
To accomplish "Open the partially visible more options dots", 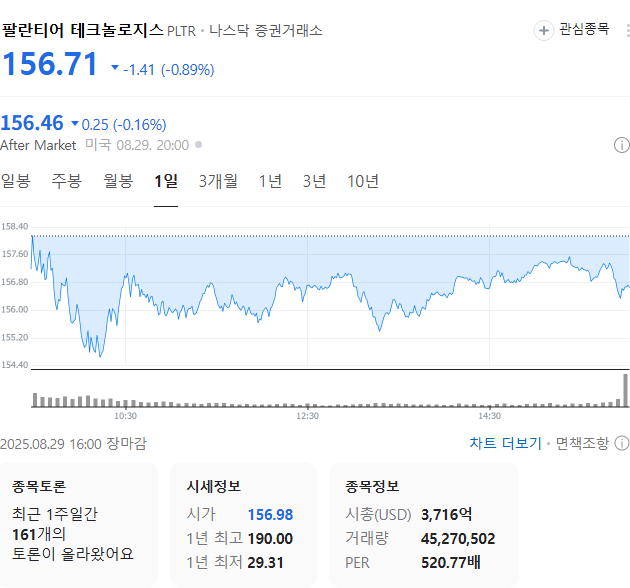I will tap(628, 31).
